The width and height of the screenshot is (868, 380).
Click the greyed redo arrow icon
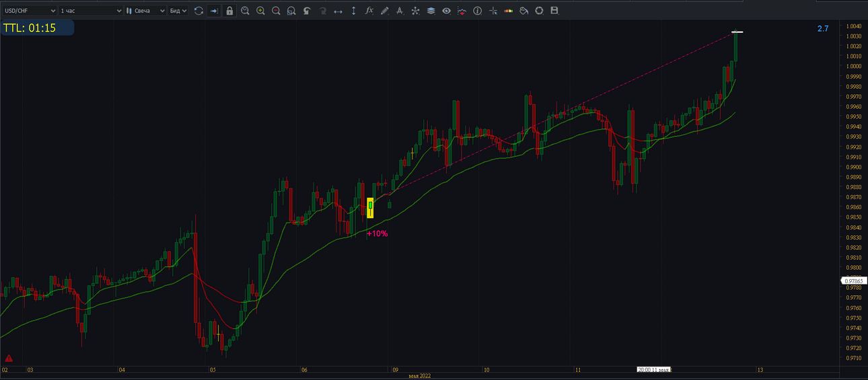pos(322,11)
